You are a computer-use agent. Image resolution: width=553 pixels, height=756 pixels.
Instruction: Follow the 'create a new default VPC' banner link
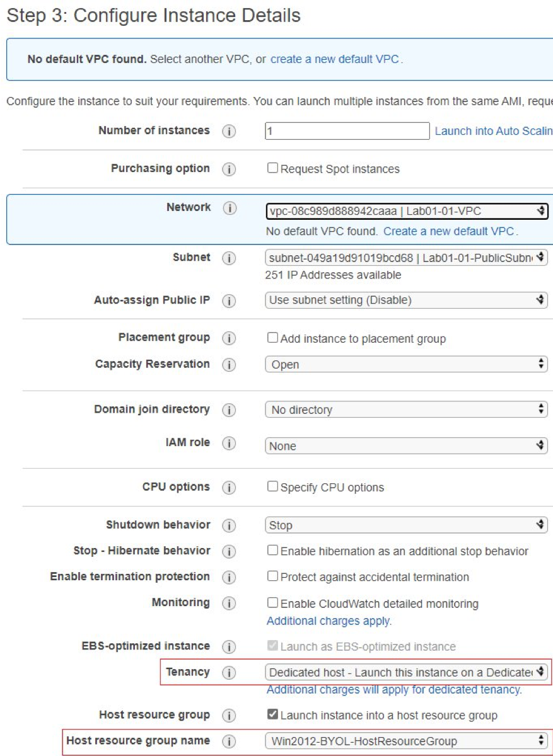click(335, 59)
